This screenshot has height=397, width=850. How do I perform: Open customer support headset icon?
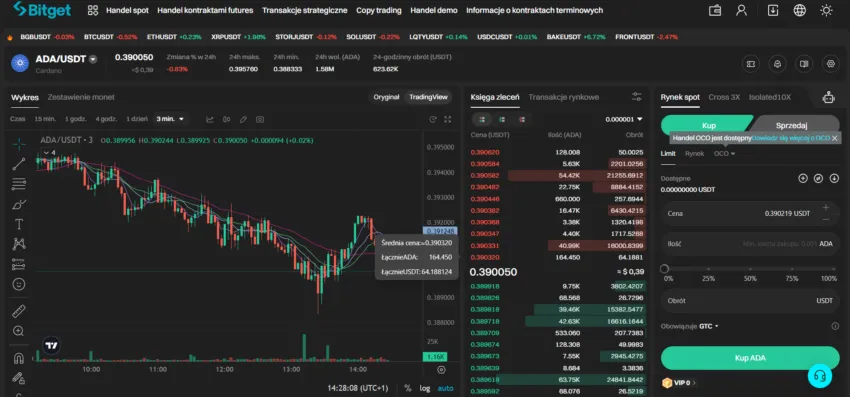click(820, 376)
